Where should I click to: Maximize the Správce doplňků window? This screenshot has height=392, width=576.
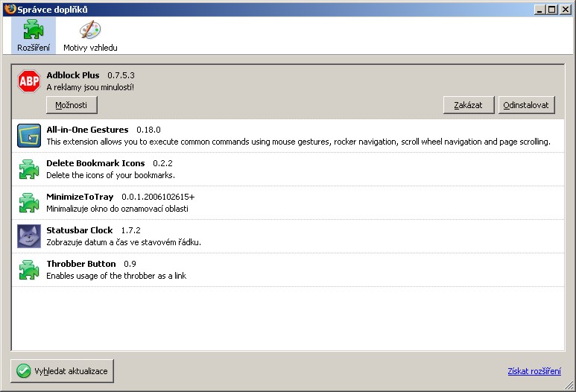[x=552, y=10]
